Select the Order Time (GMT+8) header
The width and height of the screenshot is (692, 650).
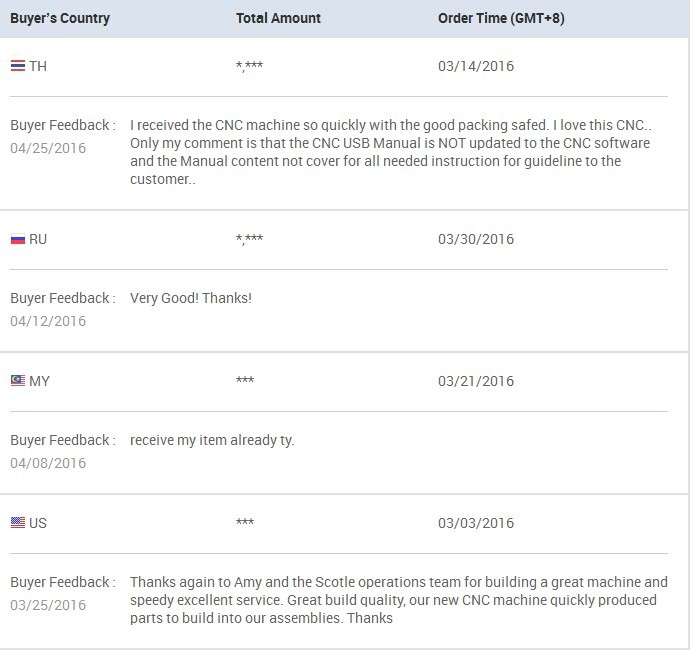(501, 18)
